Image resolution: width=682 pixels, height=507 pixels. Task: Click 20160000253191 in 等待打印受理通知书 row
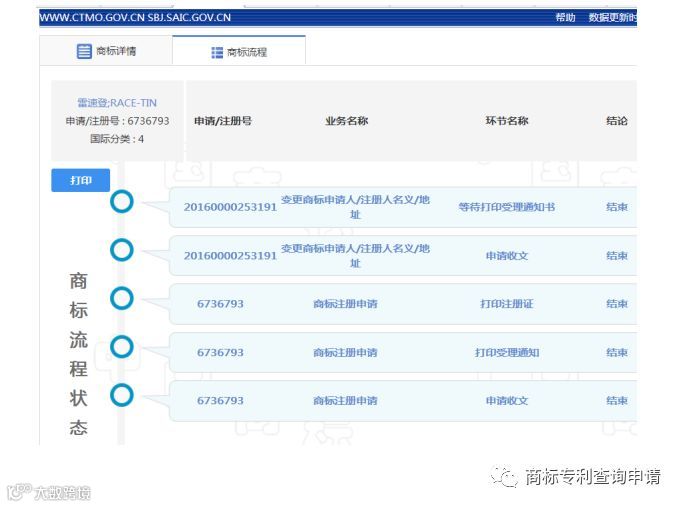coord(230,207)
